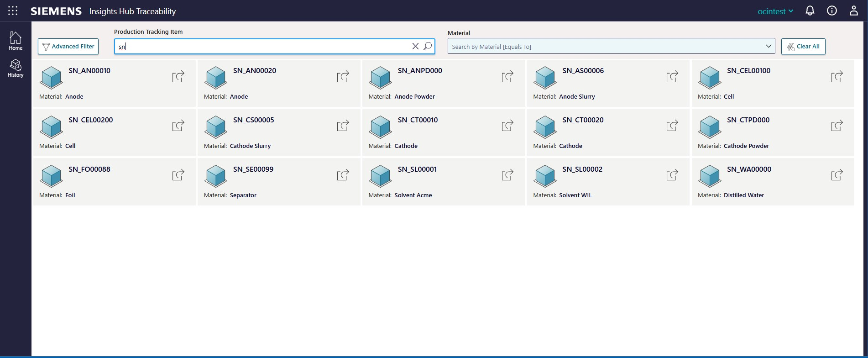
Task: Expand the Material search dropdown arrow
Action: pos(768,46)
